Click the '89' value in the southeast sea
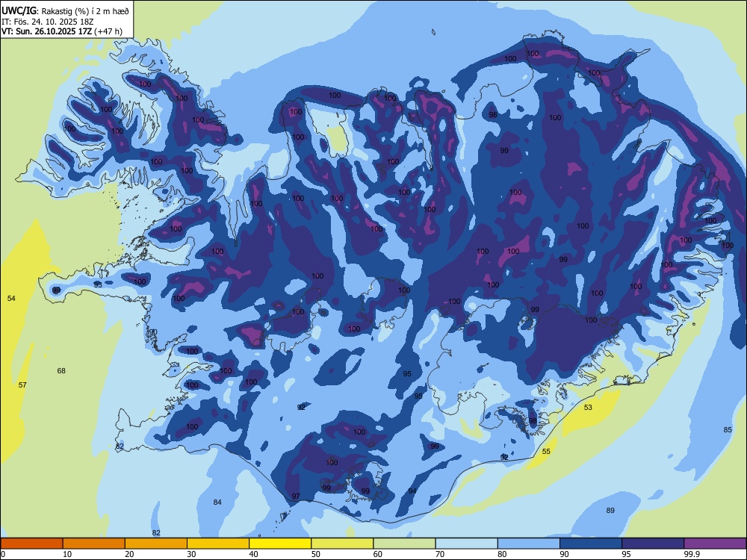 (x=610, y=510)
